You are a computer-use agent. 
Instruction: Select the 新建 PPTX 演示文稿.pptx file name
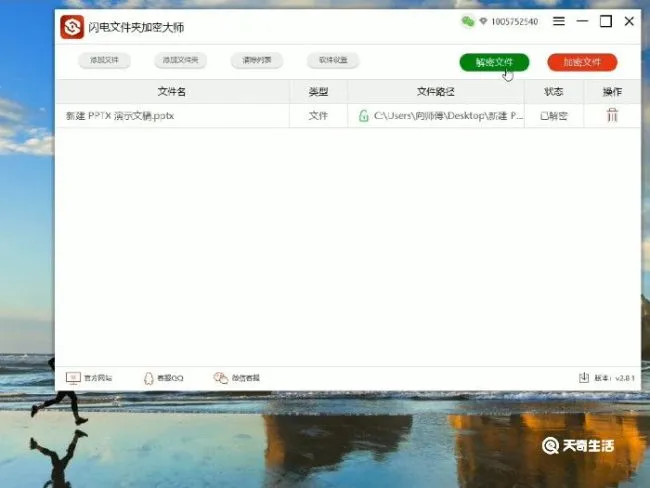point(120,116)
